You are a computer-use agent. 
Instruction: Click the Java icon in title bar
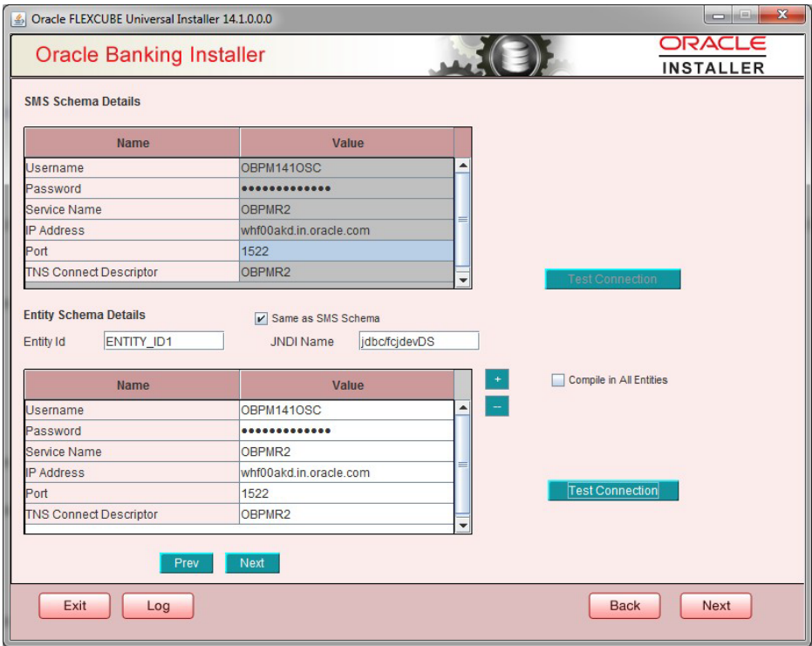[18, 19]
